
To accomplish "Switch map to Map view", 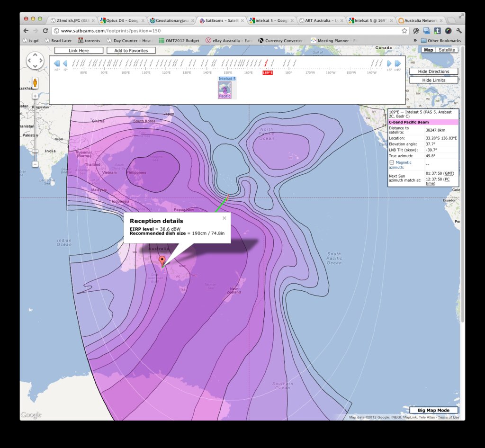I will (428, 50).
